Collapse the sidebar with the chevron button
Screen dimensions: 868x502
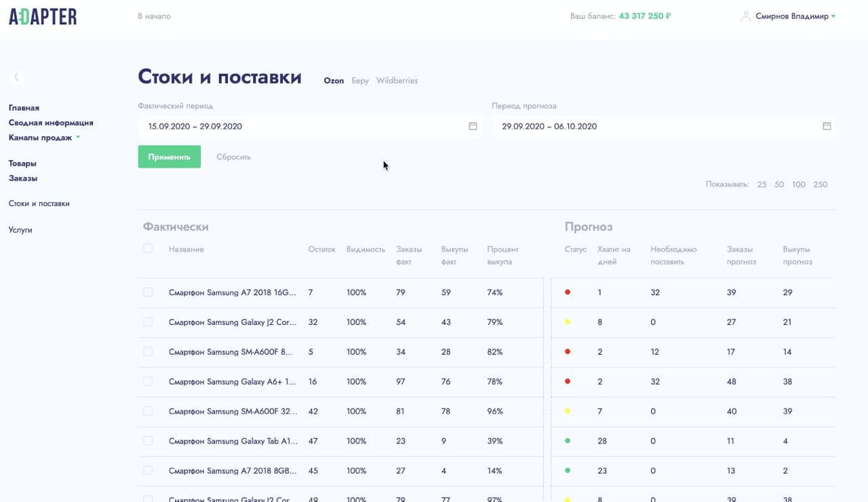[x=16, y=77]
